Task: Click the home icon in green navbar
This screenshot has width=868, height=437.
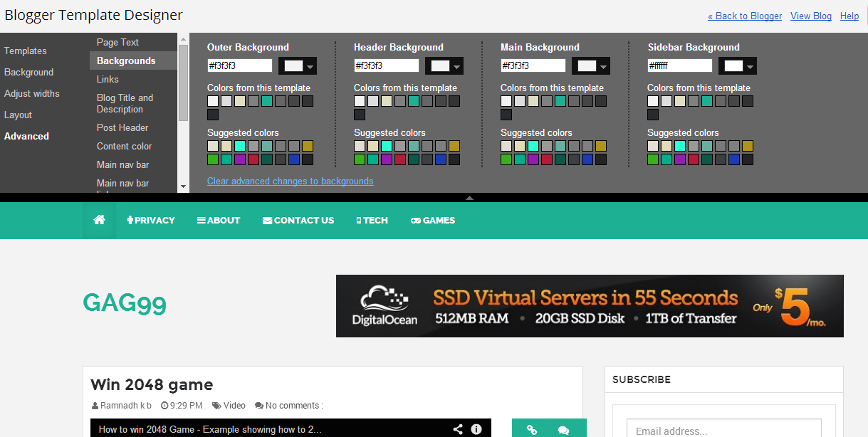Action: click(x=99, y=220)
